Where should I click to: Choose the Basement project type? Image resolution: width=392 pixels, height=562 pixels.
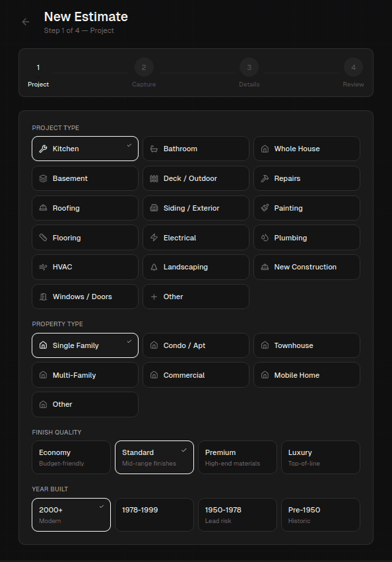(84, 178)
